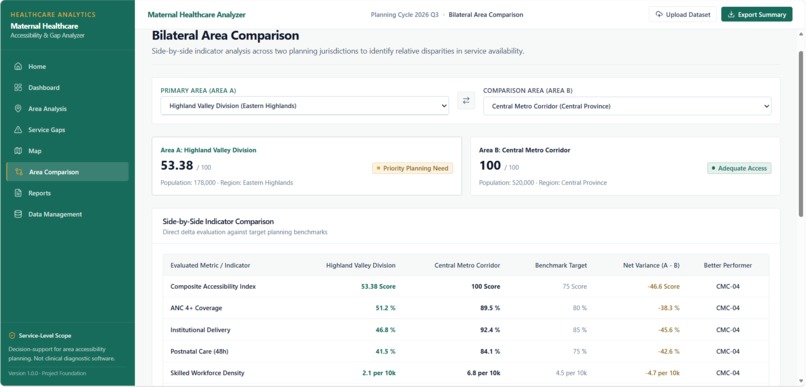Click the Area A Highland Valley Division card
The height and width of the screenshot is (387, 806).
306,166
